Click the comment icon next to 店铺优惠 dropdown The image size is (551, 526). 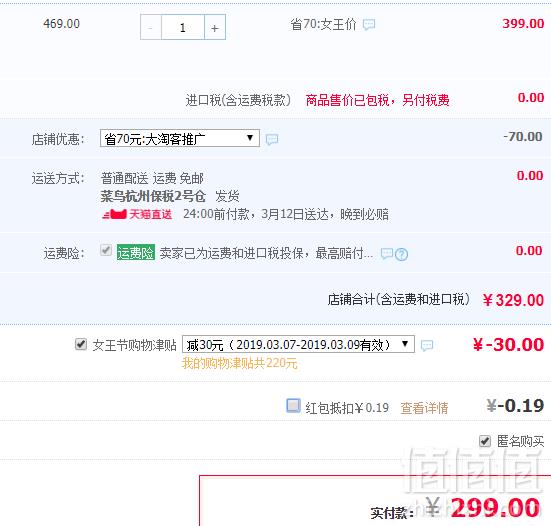coord(272,139)
